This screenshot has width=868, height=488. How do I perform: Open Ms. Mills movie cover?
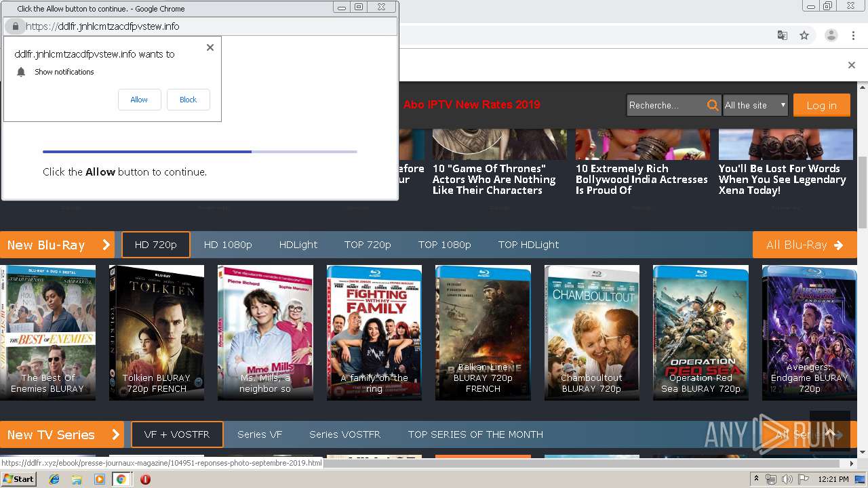click(x=265, y=332)
